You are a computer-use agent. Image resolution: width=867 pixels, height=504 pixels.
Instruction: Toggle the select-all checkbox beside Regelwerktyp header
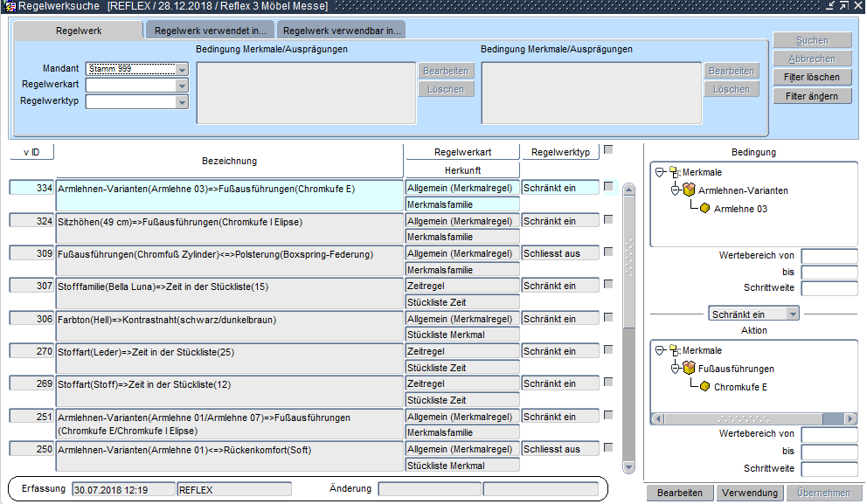pos(608,149)
